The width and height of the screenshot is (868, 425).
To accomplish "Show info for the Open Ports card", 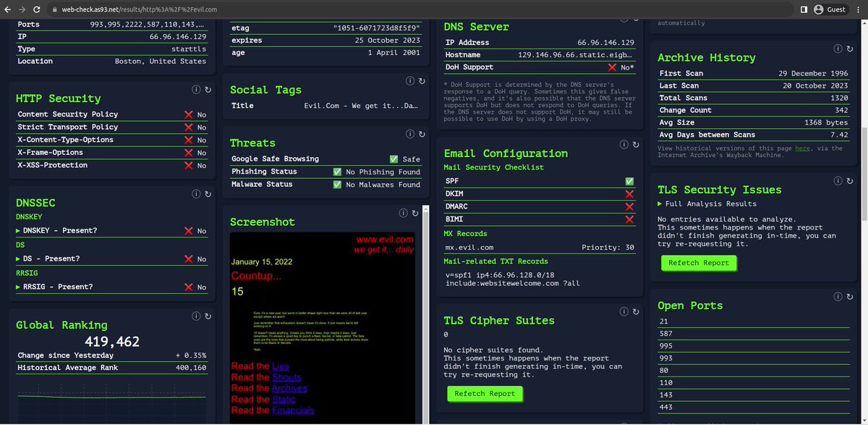I will tap(838, 296).
